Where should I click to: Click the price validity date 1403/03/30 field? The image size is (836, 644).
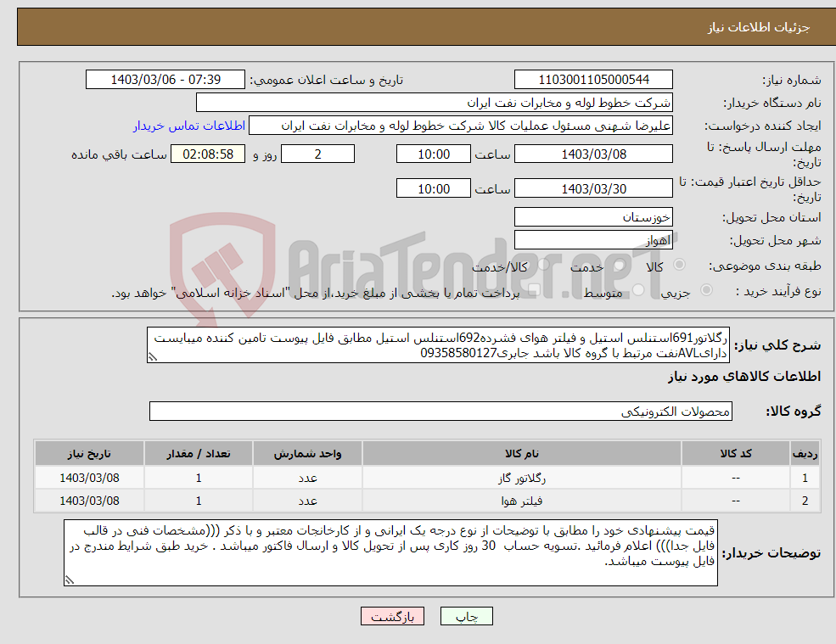point(593,188)
